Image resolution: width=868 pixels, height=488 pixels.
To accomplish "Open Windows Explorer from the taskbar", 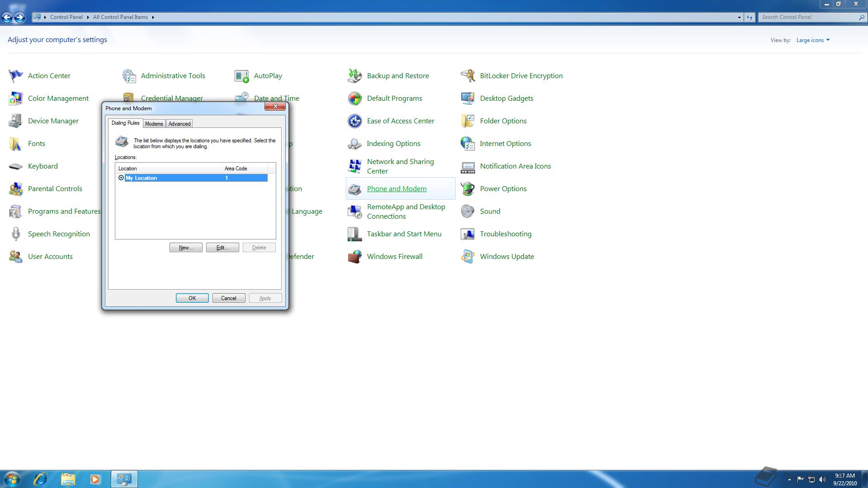I will pyautogui.click(x=68, y=479).
